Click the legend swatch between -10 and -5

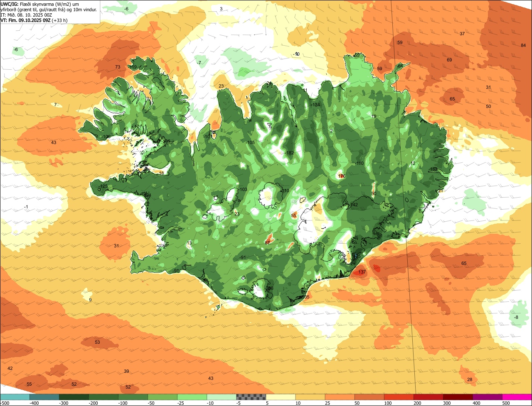(x=222, y=397)
